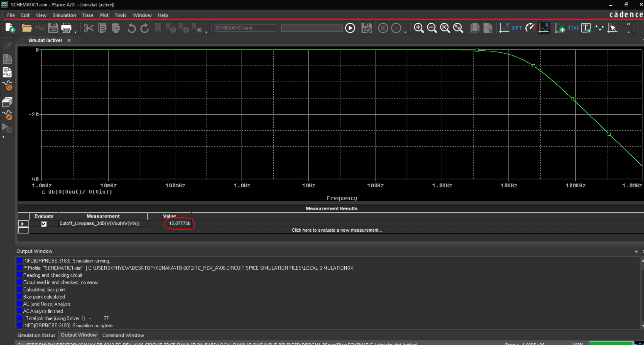Run the simulation with the play button
The width and height of the screenshot is (644, 345).
(350, 28)
